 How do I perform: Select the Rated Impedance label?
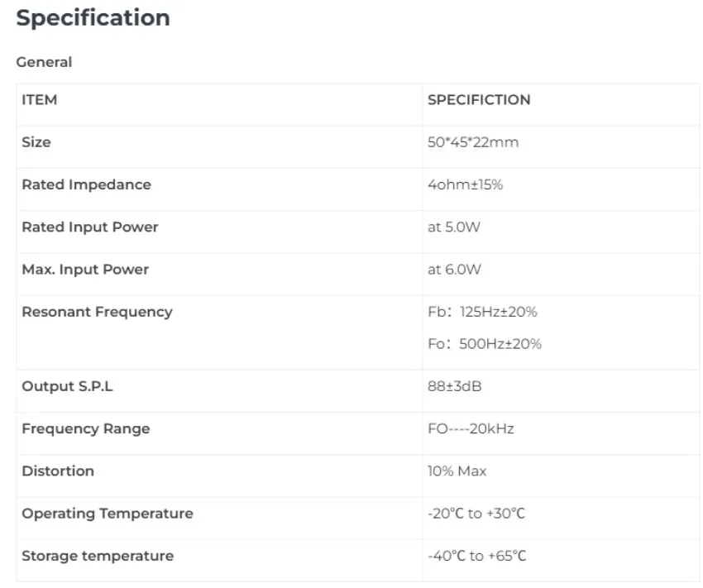(x=86, y=184)
